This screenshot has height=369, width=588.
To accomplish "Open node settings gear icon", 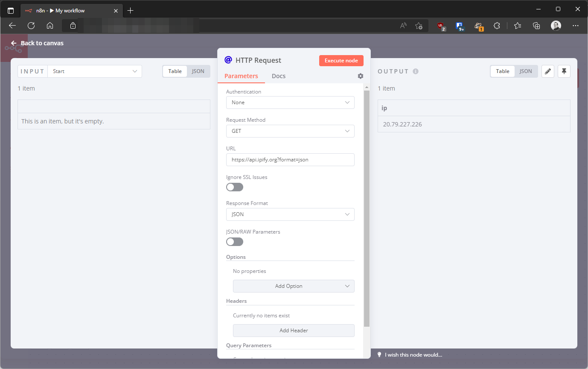I will (361, 76).
